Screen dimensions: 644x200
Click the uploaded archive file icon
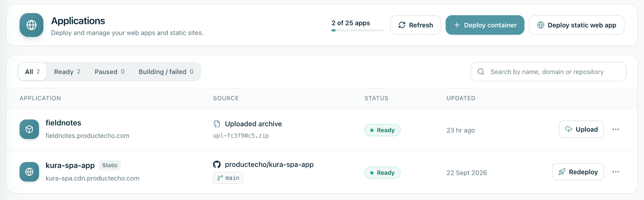(x=217, y=124)
